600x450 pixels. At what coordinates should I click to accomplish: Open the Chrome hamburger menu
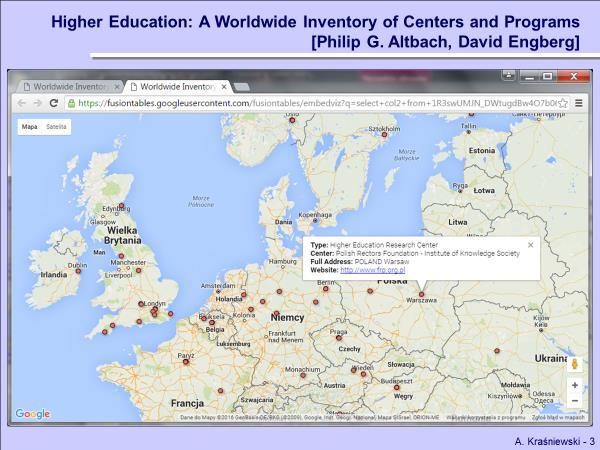pyautogui.click(x=579, y=103)
